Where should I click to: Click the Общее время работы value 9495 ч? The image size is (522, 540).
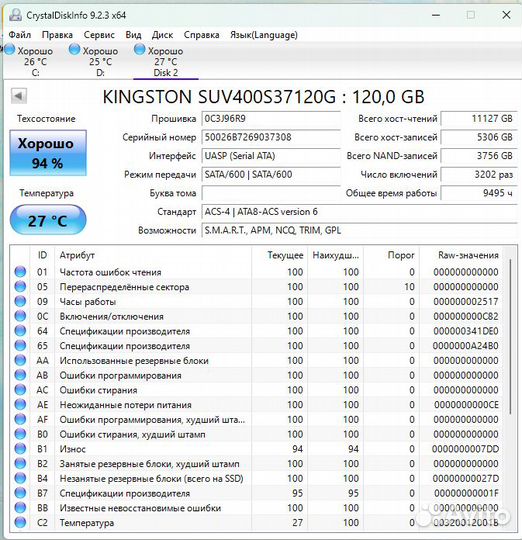[479, 193]
